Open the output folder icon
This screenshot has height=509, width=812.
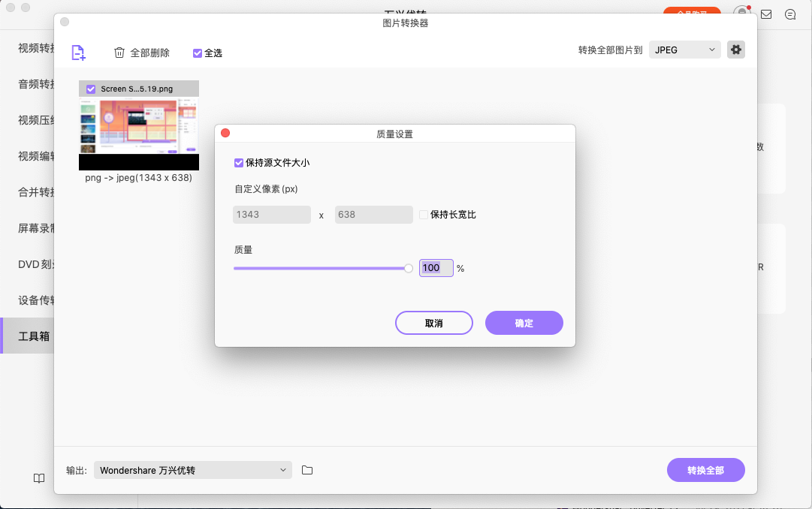point(306,470)
